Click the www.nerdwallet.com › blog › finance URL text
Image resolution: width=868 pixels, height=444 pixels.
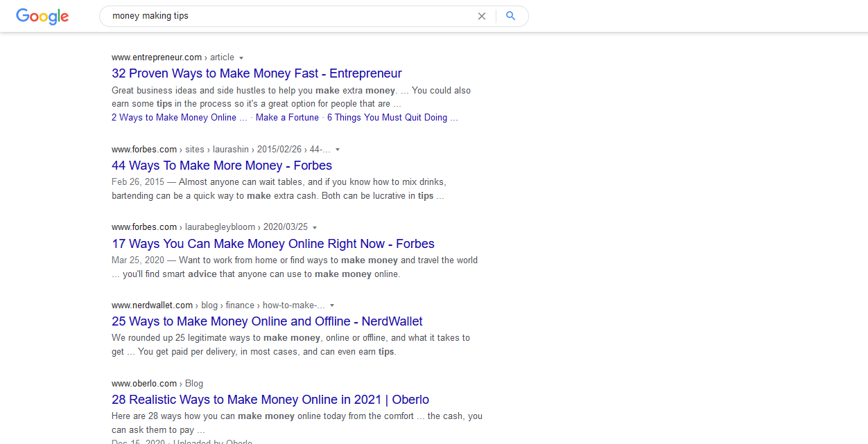click(218, 305)
